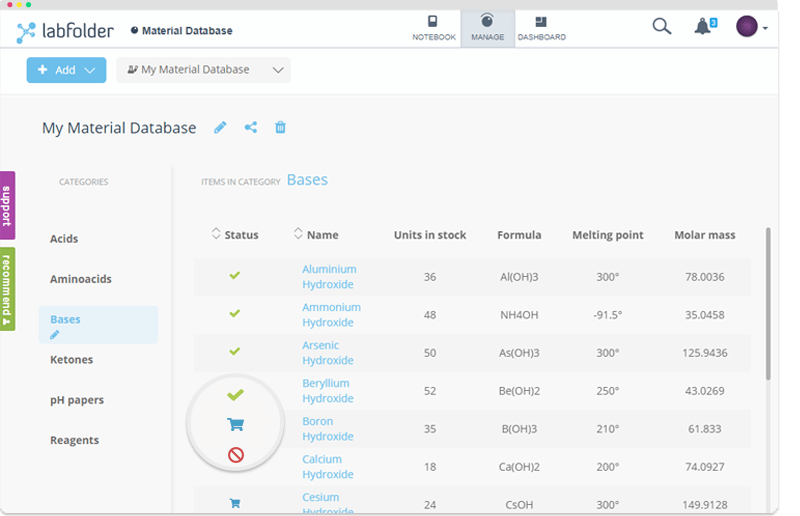Click the Ammonium Hydroxide status checkmark
800x516 pixels.
[235, 313]
